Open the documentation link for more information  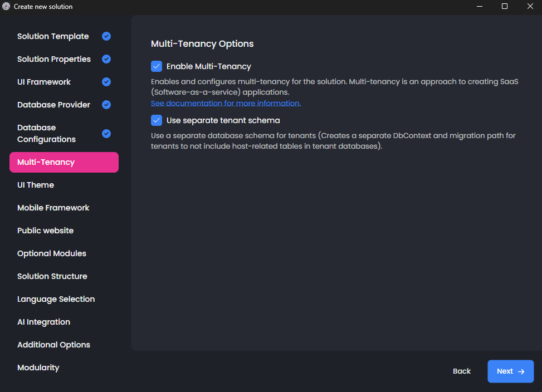point(226,103)
